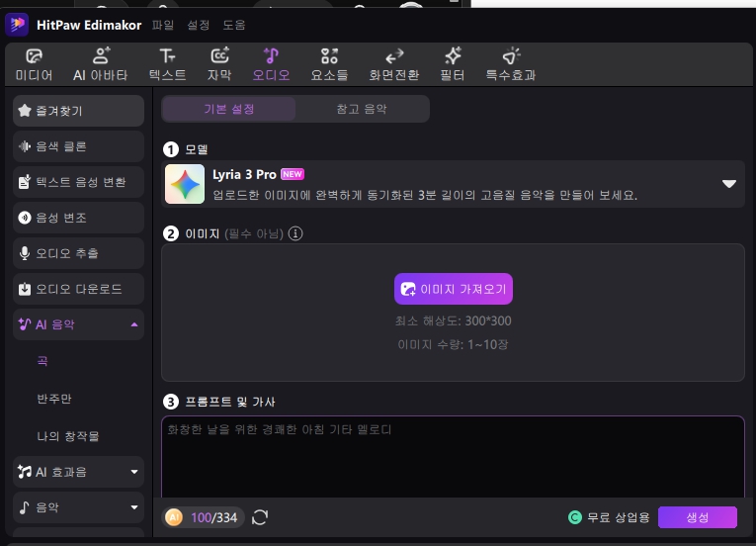Click the NEW badge next to Lyria 3 Pro
This screenshot has height=546, width=756.
coord(293,174)
